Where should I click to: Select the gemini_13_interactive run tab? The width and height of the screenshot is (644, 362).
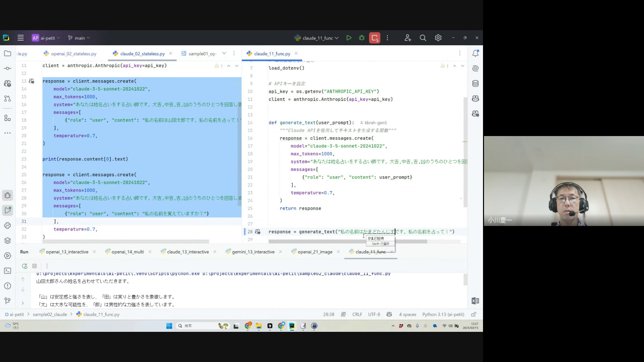coord(253,252)
